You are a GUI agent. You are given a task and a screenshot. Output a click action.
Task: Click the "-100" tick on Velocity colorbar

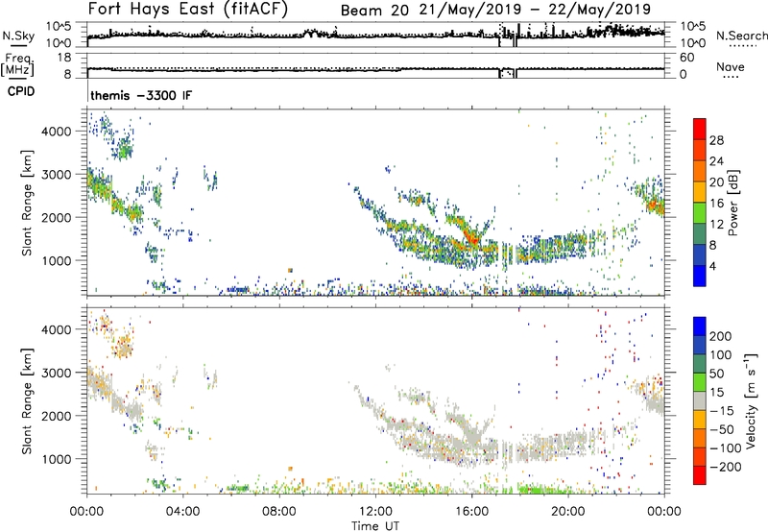726,448
